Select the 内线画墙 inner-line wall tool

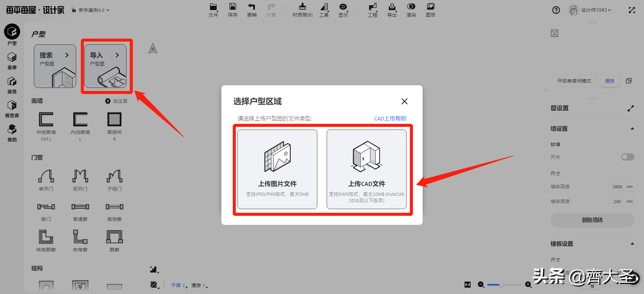pos(80,127)
